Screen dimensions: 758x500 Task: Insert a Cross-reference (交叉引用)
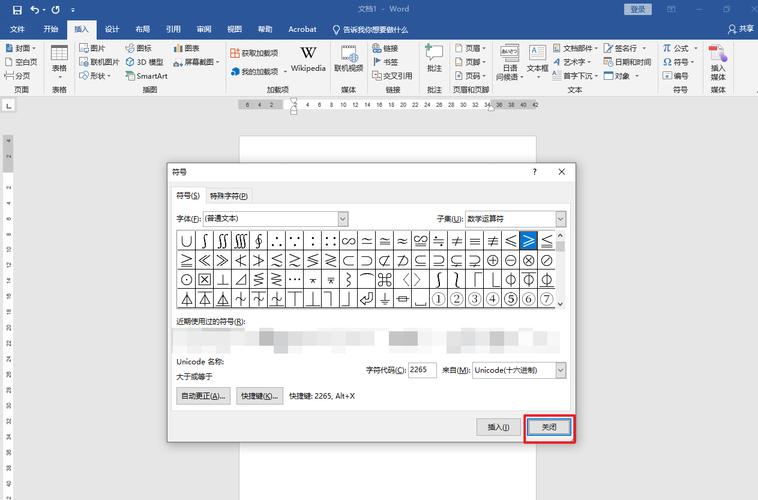pyautogui.click(x=392, y=76)
